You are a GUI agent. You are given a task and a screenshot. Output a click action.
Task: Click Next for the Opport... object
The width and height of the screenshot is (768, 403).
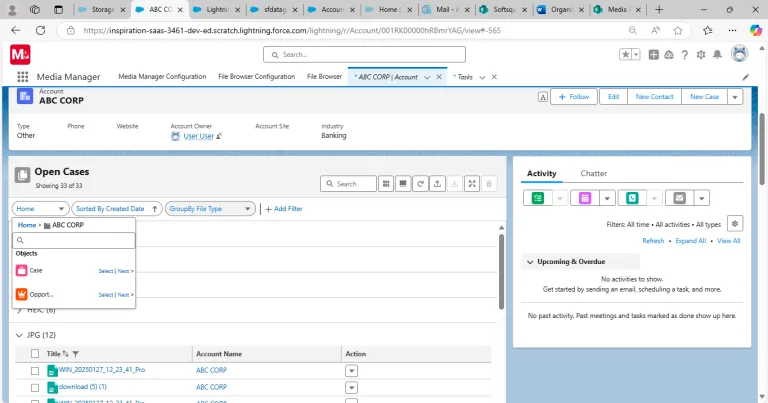125,295
